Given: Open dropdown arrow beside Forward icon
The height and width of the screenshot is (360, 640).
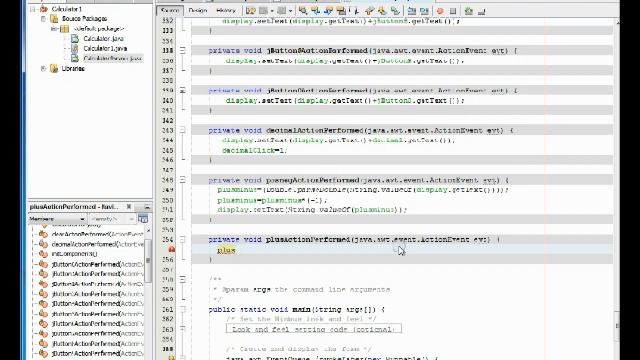Looking at the screenshot, I should 290,11.
